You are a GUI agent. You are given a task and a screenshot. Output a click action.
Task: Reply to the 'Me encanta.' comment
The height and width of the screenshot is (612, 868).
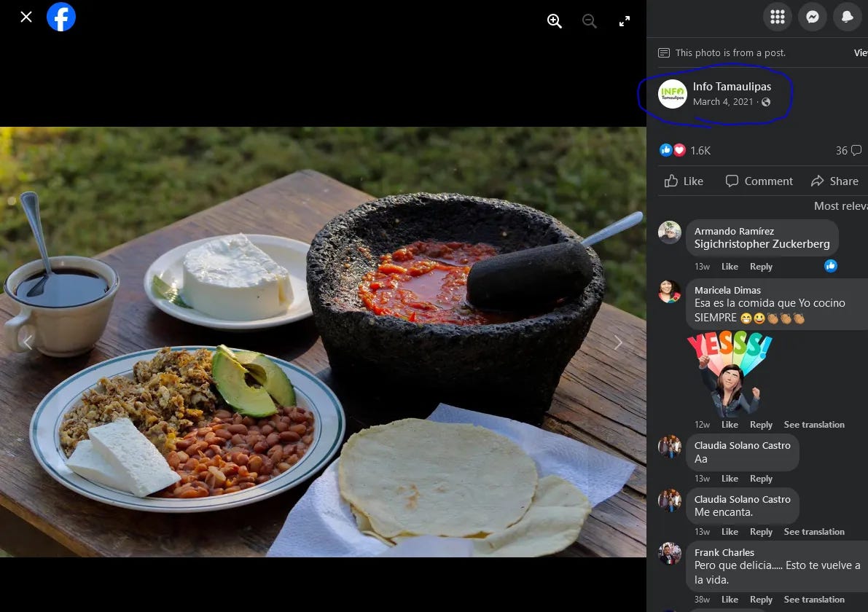(761, 532)
